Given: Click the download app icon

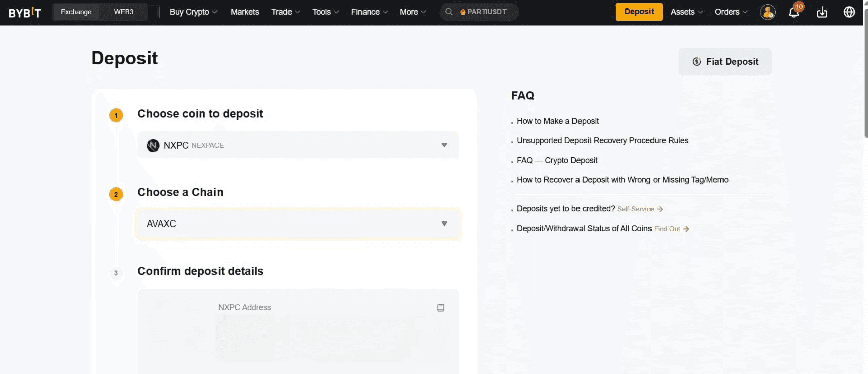Looking at the screenshot, I should (x=822, y=12).
